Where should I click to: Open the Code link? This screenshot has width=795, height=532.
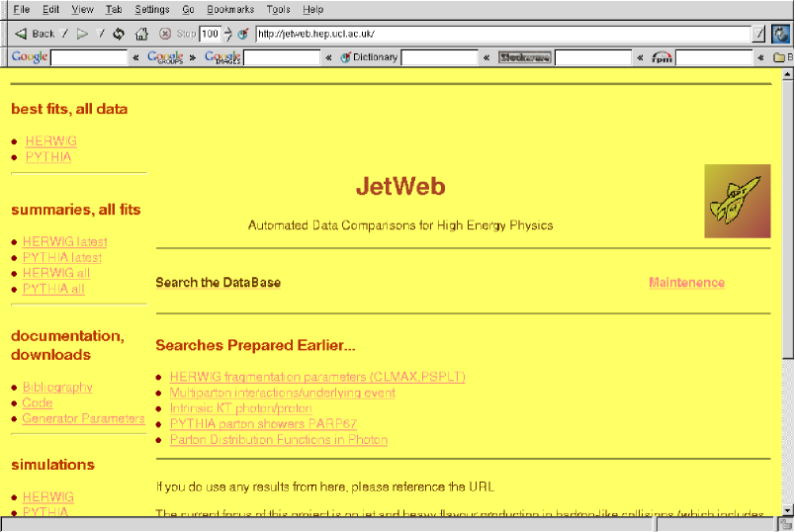pyautogui.click(x=38, y=402)
